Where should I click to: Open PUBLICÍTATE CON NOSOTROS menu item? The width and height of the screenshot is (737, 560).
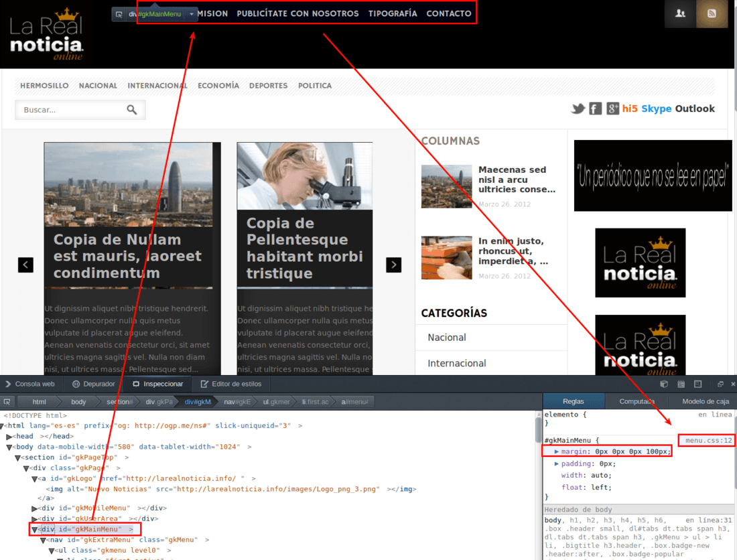click(297, 13)
